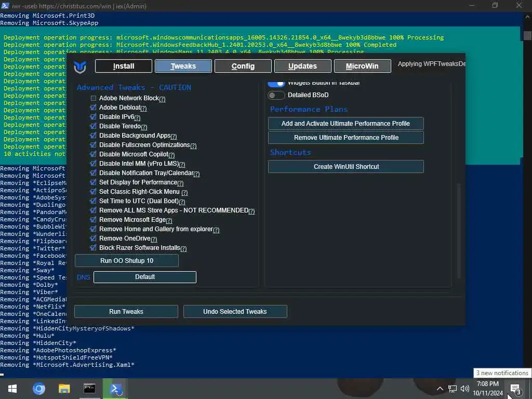The image size is (532, 399).
Task: Click the PowerShell window scrollbar thumb
Action: pos(527,35)
